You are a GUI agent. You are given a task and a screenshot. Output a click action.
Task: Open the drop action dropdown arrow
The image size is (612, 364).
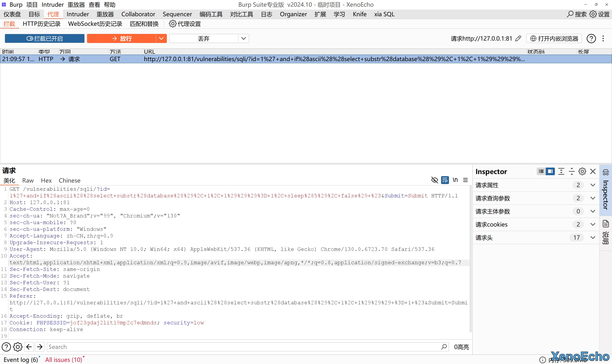[x=243, y=38]
